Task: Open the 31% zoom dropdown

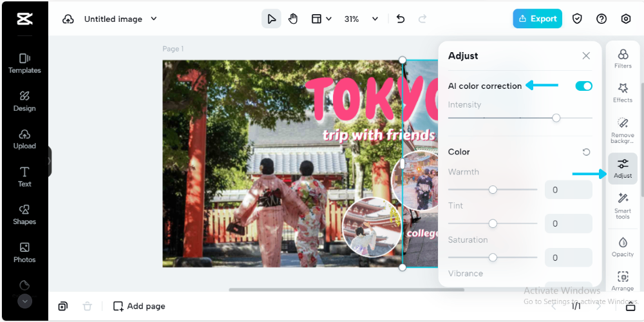Action: tap(361, 19)
